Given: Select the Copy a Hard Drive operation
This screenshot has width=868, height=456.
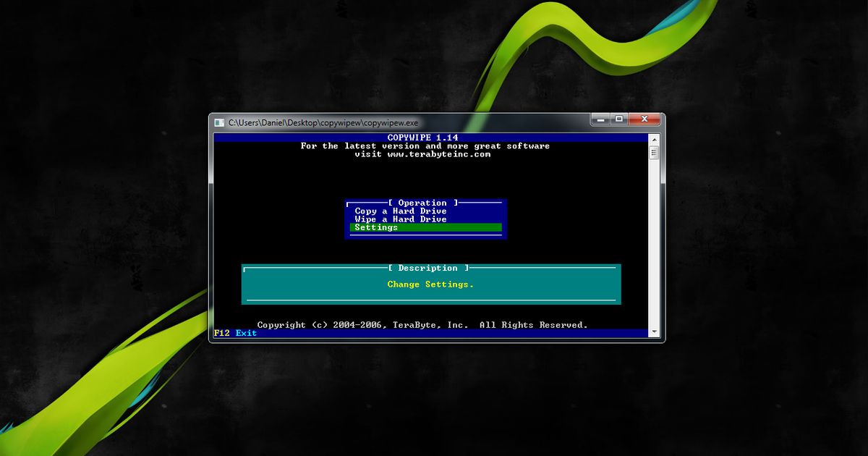Looking at the screenshot, I should (399, 211).
